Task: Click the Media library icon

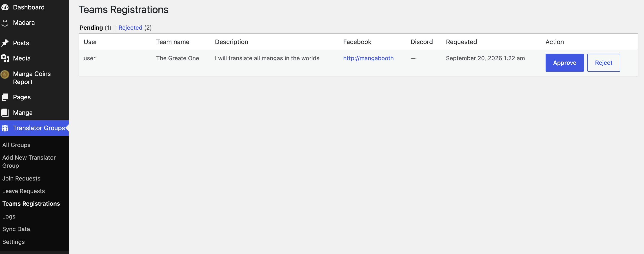Action: click(5, 58)
